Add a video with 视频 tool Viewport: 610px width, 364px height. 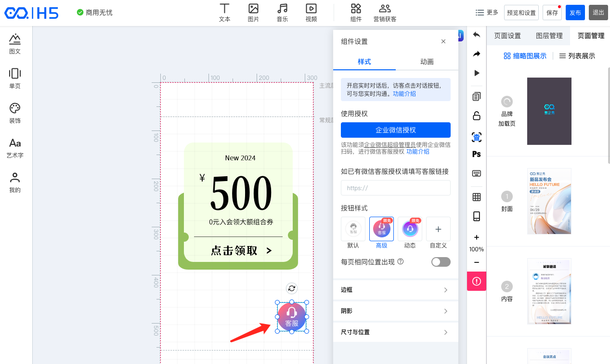[311, 13]
